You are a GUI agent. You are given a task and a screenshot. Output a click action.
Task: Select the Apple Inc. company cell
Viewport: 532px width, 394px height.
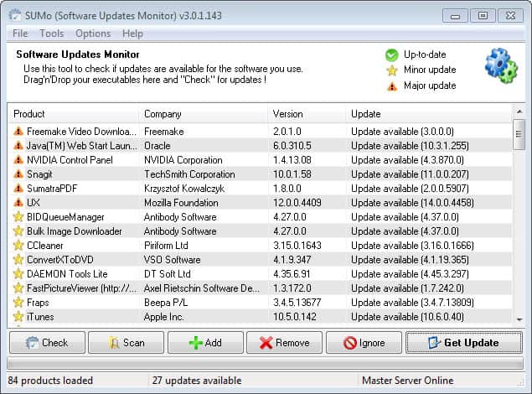[163, 317]
